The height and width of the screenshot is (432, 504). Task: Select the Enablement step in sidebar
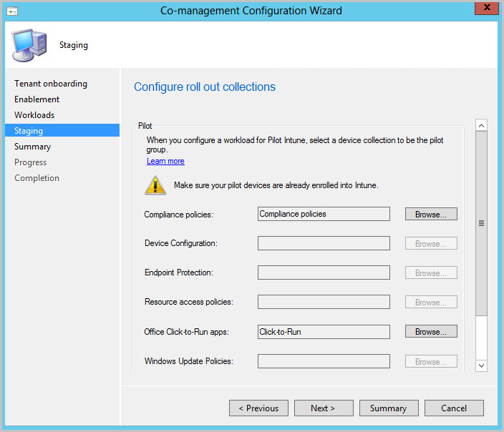tap(37, 99)
